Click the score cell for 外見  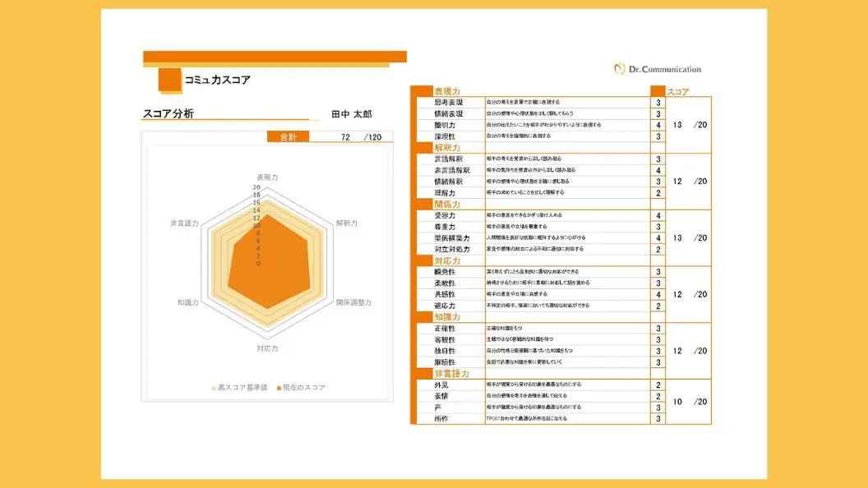click(x=658, y=384)
